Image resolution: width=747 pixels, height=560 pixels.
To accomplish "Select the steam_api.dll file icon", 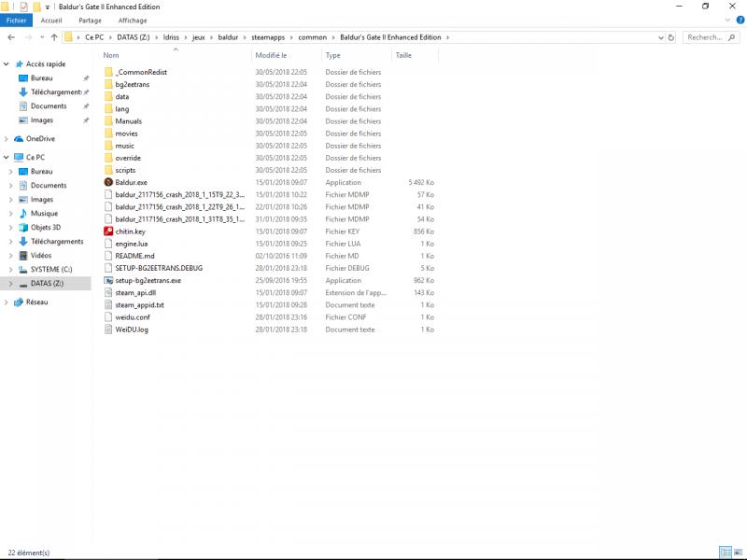I will (x=108, y=293).
